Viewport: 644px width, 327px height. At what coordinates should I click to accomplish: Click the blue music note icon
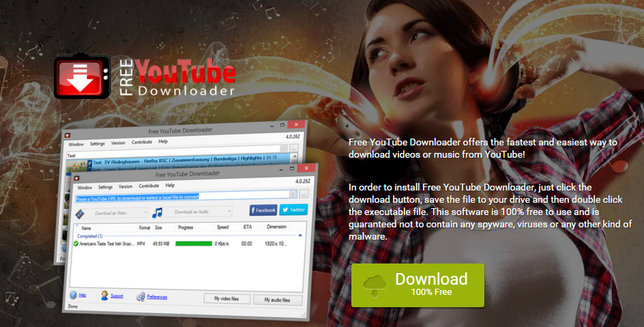coord(158,212)
